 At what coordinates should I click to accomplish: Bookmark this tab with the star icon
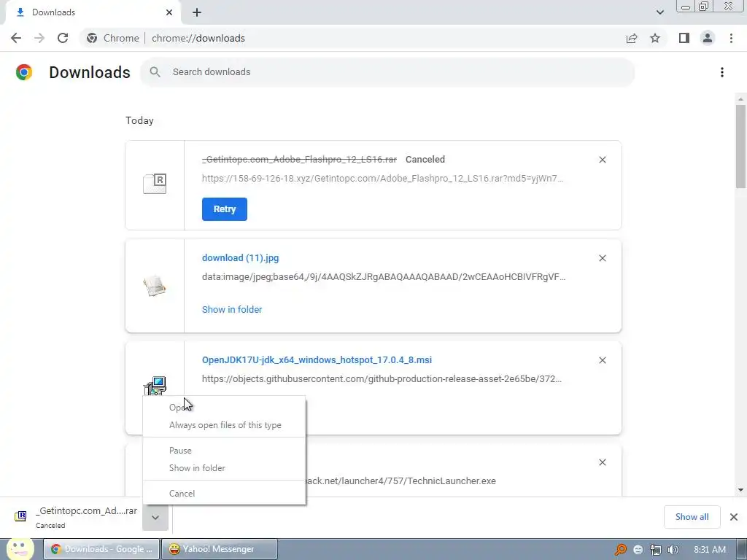655,38
